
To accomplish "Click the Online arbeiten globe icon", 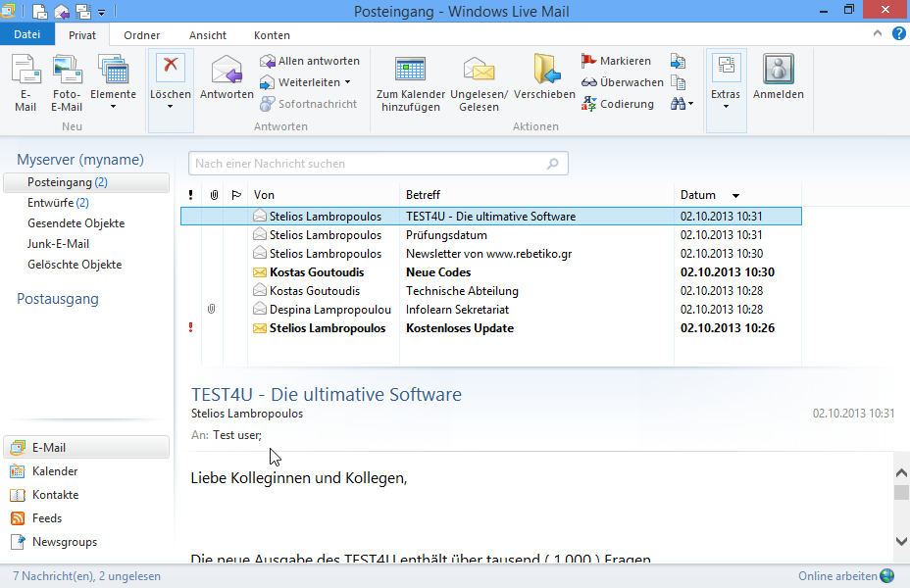I will coord(887,576).
